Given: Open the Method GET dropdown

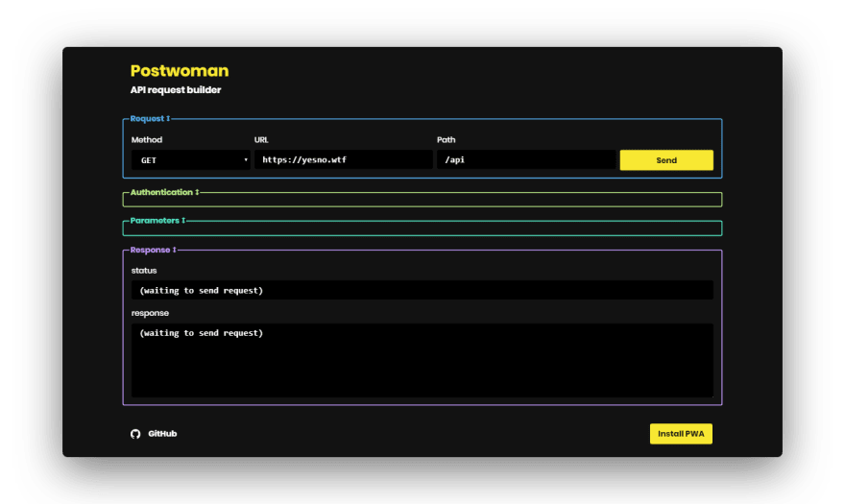Looking at the screenshot, I should (191, 160).
